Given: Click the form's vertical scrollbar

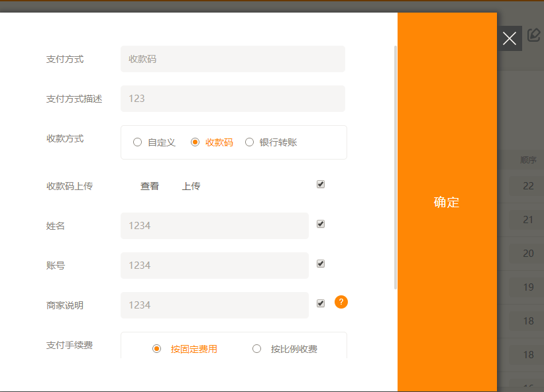Looking at the screenshot, I should (396, 166).
